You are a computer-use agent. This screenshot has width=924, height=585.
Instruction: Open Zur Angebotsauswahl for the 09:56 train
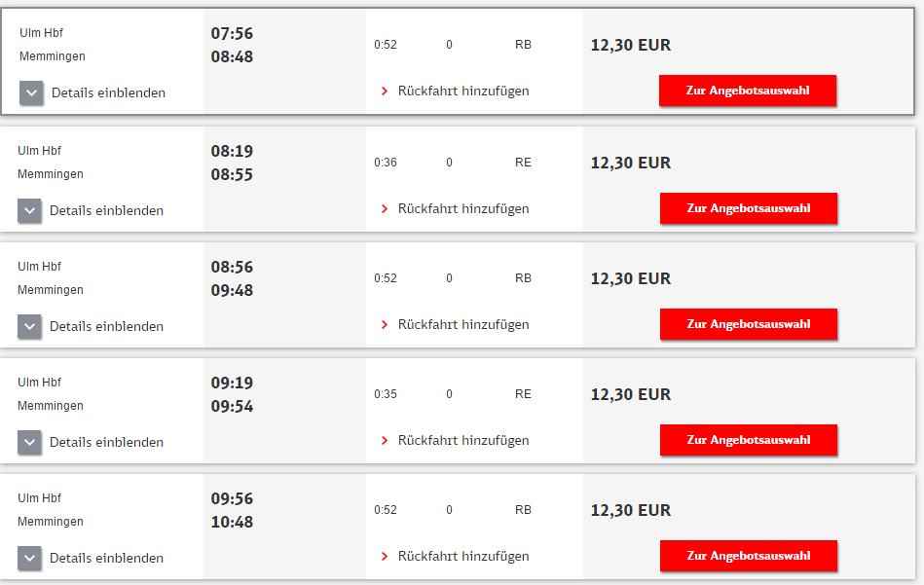(749, 556)
